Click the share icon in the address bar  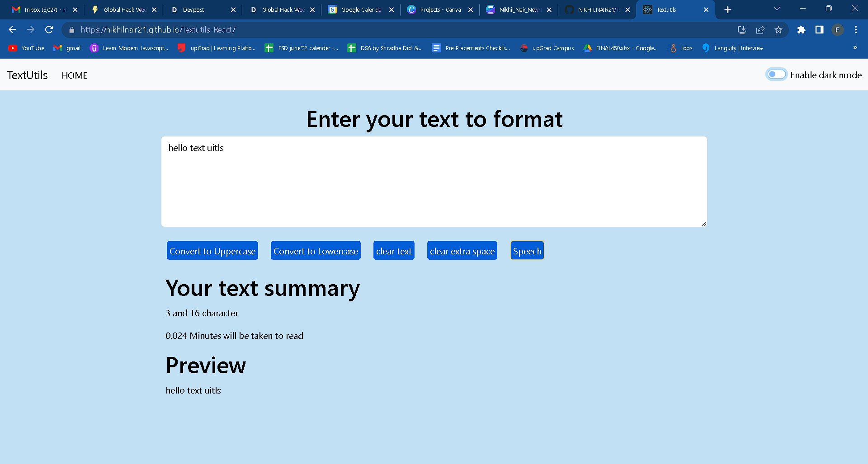(x=760, y=30)
